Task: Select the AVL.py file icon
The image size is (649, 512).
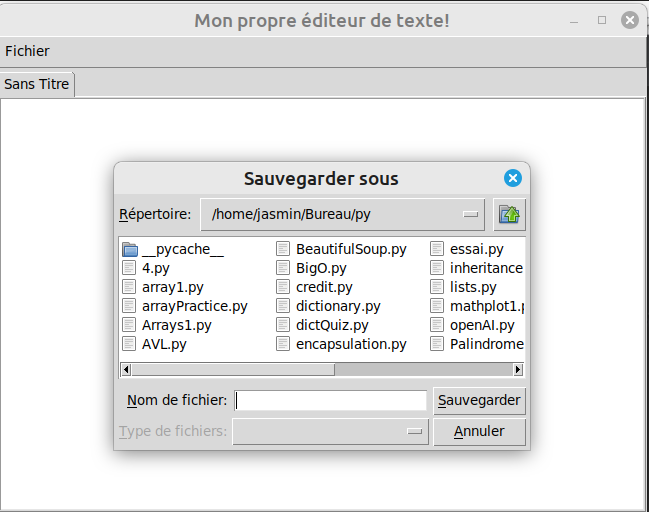Action: [x=129, y=344]
